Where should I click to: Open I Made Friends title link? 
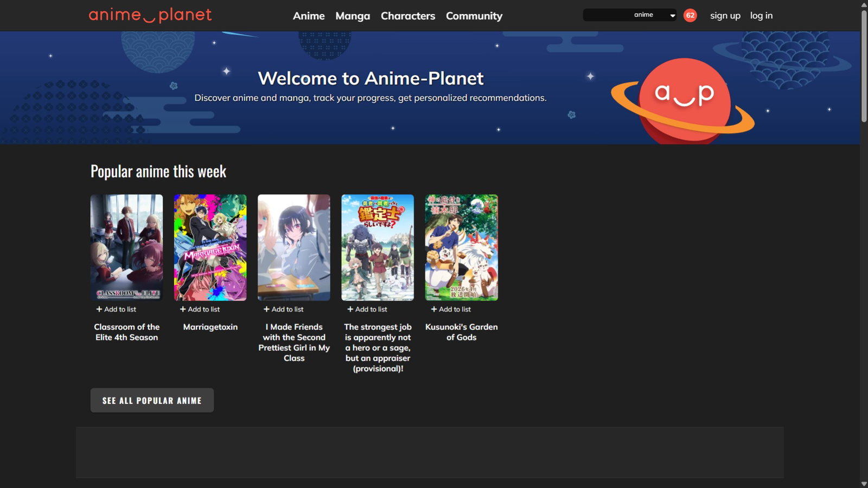(x=294, y=342)
